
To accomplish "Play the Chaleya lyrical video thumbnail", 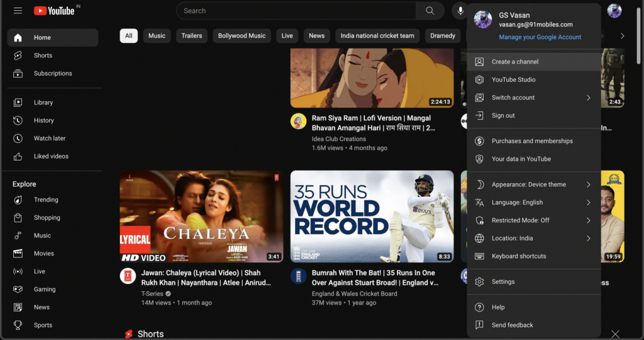I will [x=201, y=217].
